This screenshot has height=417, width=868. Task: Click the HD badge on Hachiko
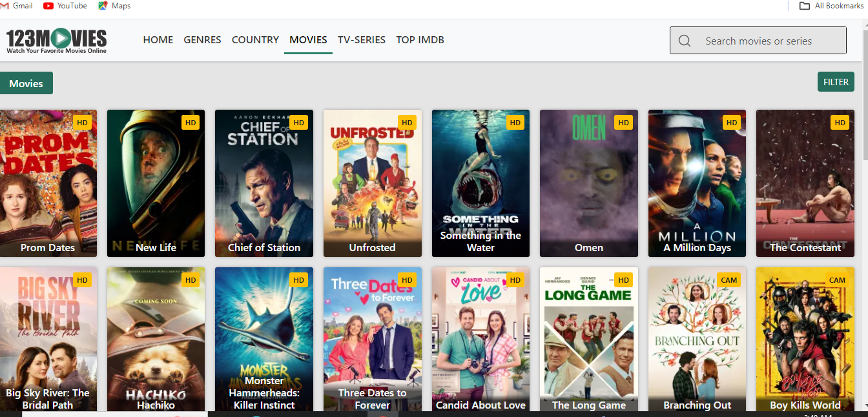pyautogui.click(x=191, y=280)
